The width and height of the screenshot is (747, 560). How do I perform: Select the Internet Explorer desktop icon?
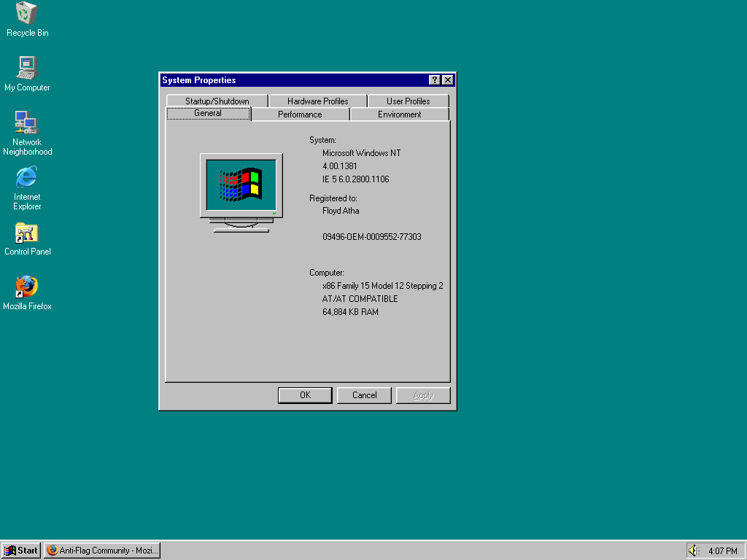tap(27, 177)
